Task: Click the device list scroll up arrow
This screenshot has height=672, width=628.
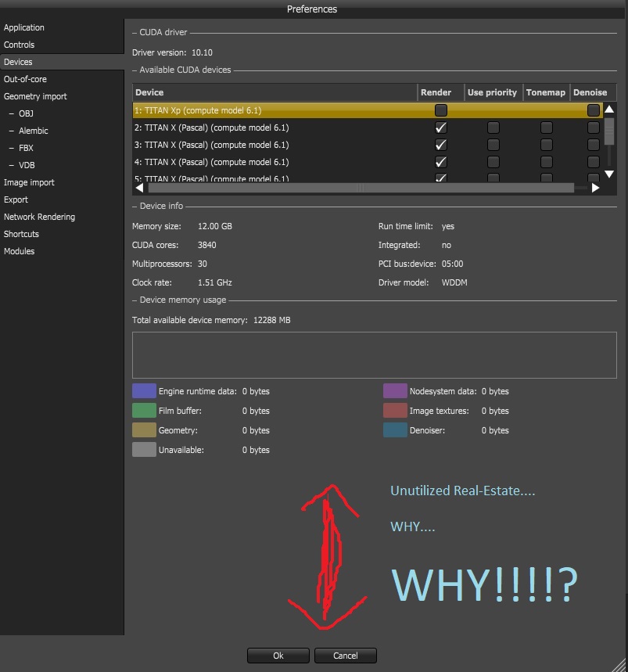Action: point(609,109)
